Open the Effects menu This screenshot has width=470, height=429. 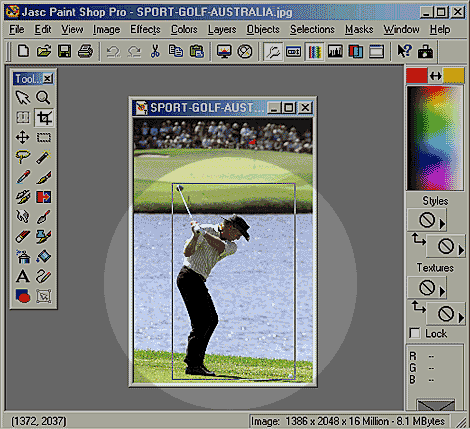tap(145, 29)
